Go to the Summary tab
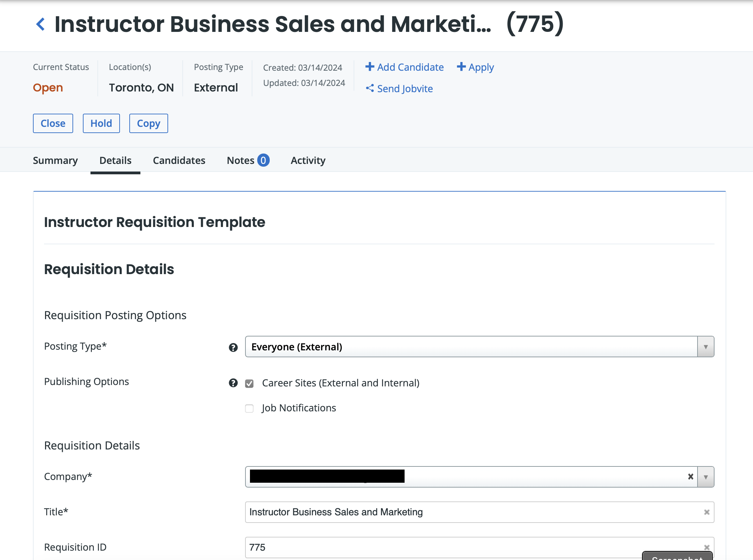This screenshot has width=753, height=560. (x=55, y=160)
